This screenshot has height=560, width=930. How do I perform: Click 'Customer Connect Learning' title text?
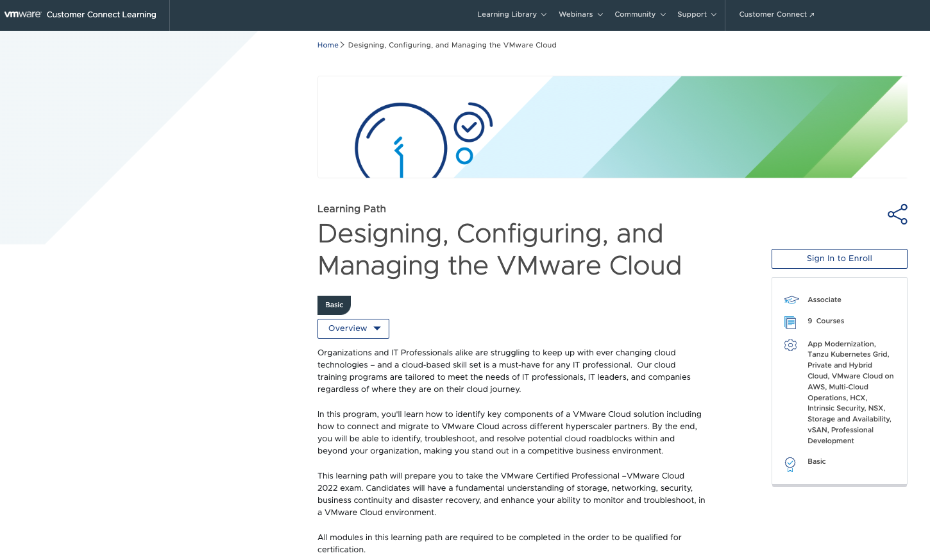pos(101,14)
